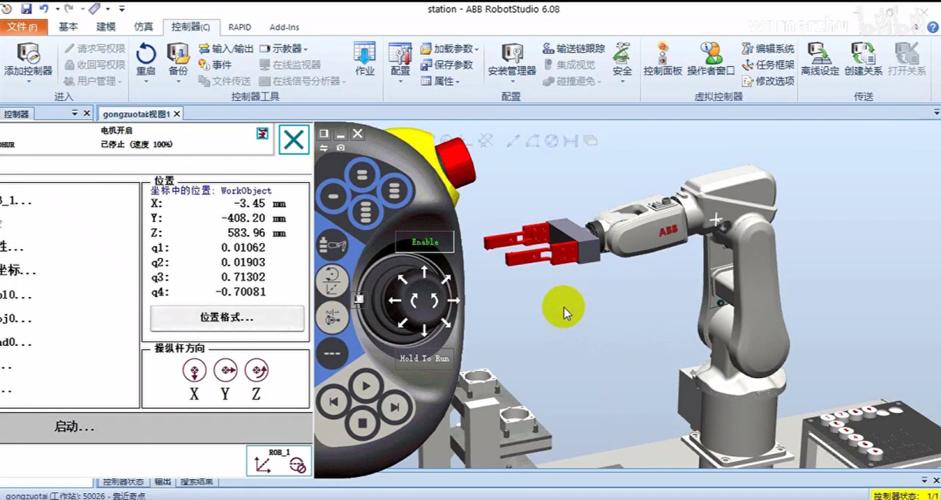The height and width of the screenshot is (500, 941).
Task: Expand the 示教器 (FlexPendant) dropdown
Action: [305, 49]
